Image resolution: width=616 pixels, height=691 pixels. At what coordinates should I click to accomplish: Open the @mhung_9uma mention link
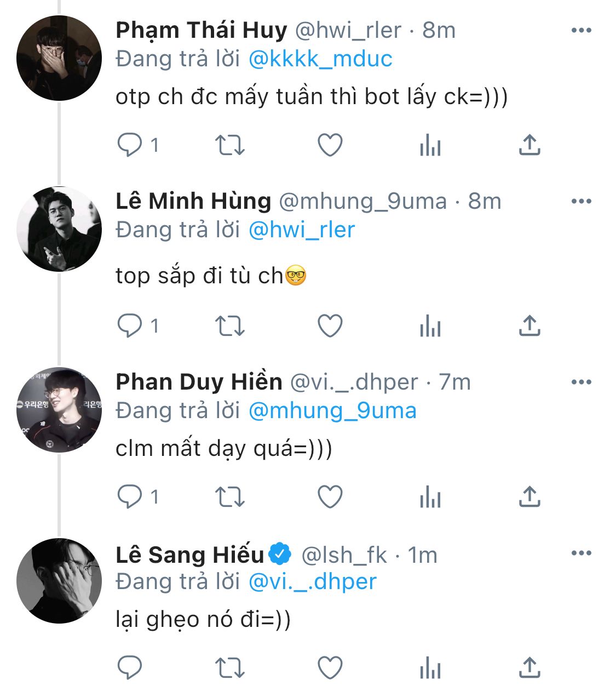point(332,410)
